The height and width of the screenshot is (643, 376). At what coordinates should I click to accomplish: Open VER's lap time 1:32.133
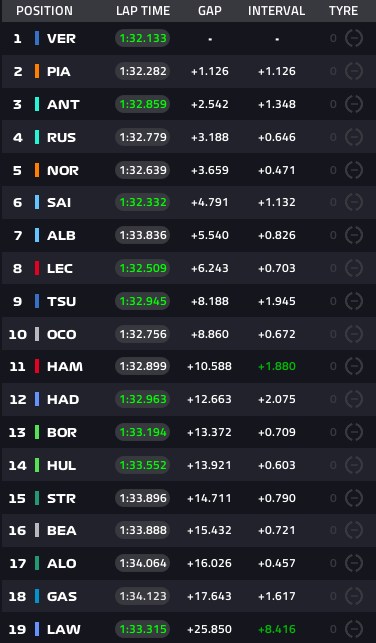pos(142,38)
